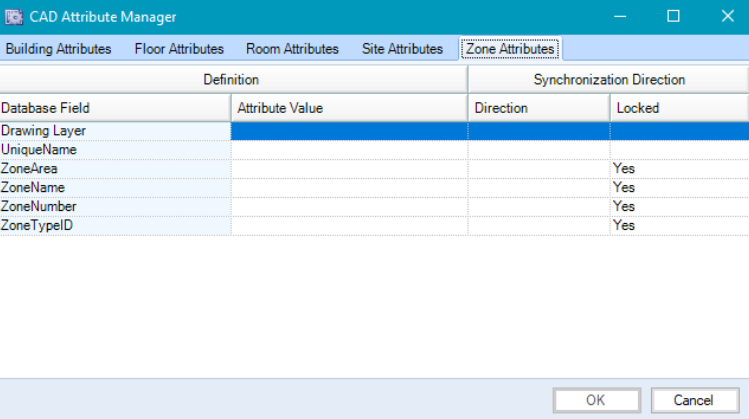Click the Database Field column header

(115, 108)
